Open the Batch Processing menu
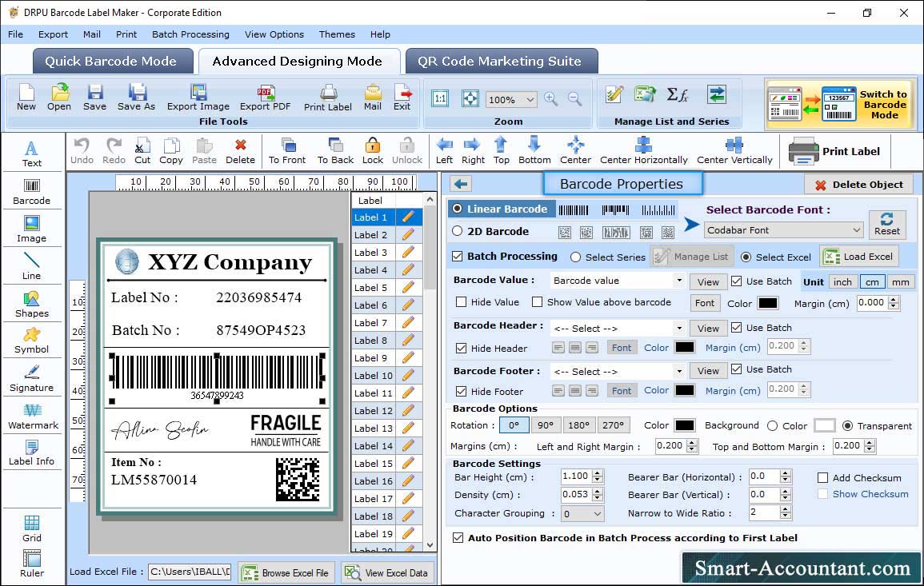This screenshot has height=586, width=924. [x=190, y=34]
